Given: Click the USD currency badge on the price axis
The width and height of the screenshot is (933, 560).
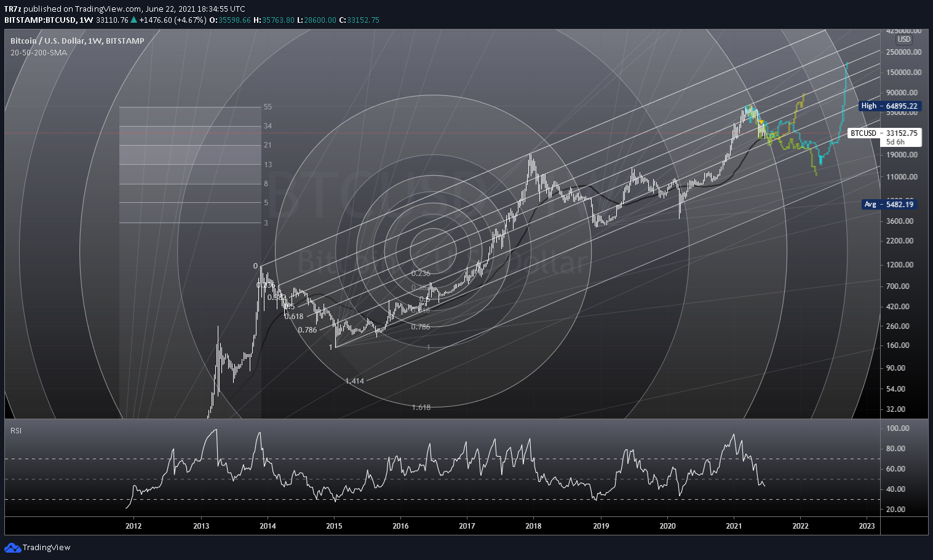Looking at the screenshot, I should click(903, 39).
